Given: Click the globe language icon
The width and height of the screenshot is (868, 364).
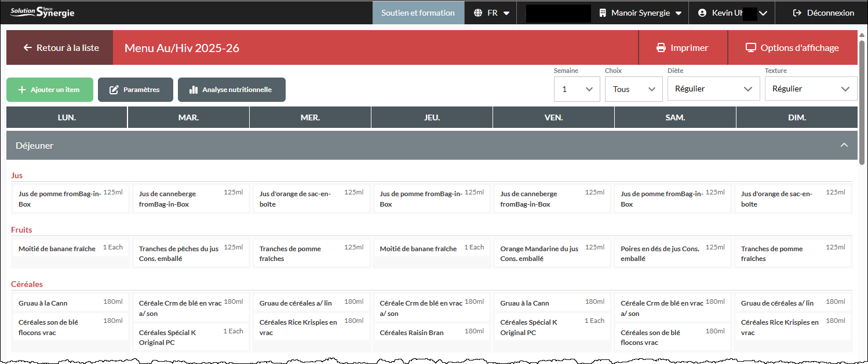Looking at the screenshot, I should click(x=478, y=13).
